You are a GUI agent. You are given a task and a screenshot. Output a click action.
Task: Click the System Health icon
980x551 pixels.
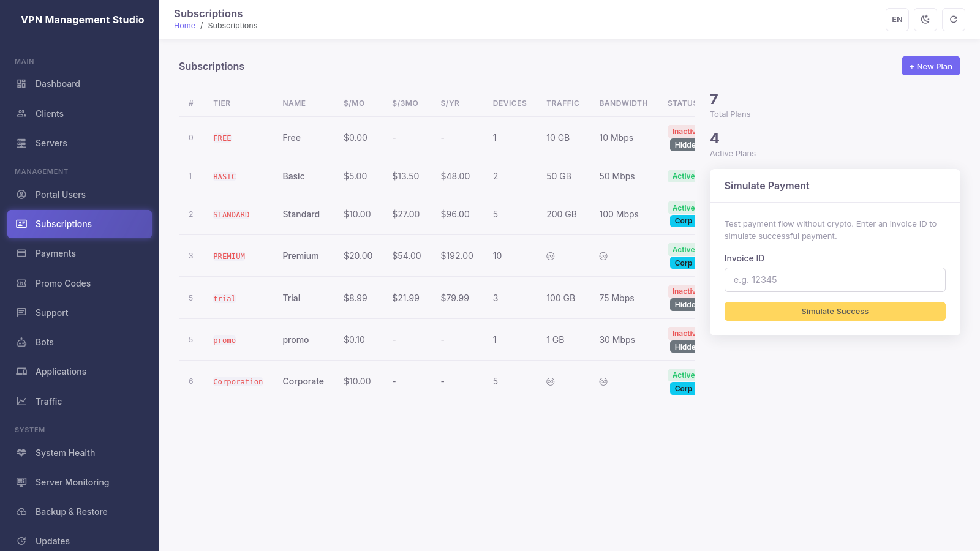(21, 452)
